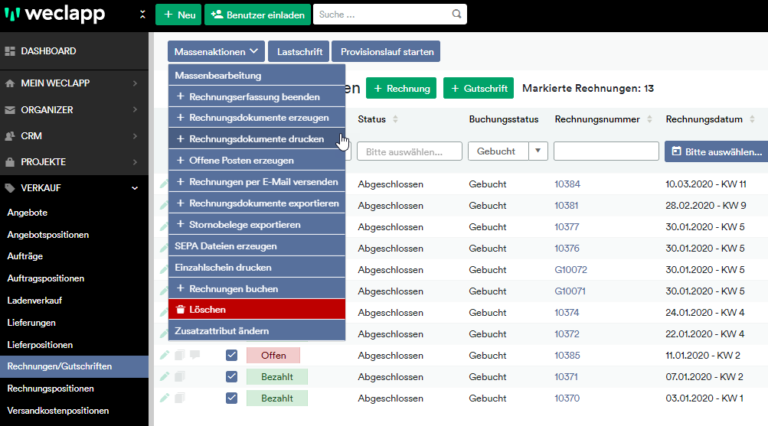The width and height of the screenshot is (768, 426).
Task: Click the weclapp logo
Action: (55, 14)
